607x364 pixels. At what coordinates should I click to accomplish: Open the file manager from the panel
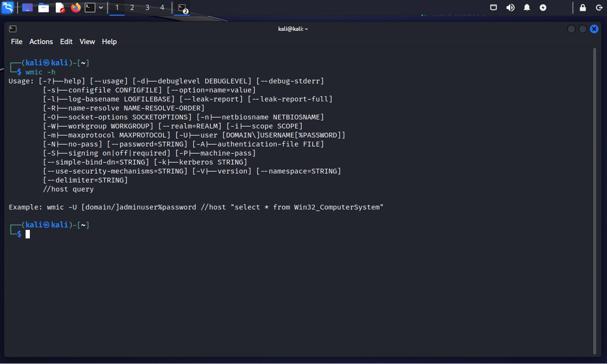(44, 8)
